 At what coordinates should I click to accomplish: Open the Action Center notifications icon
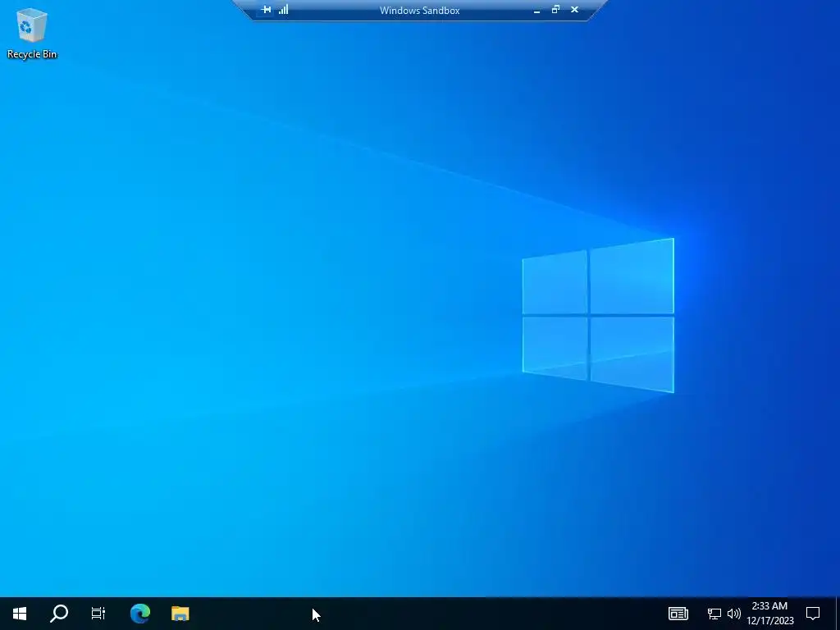click(x=813, y=614)
